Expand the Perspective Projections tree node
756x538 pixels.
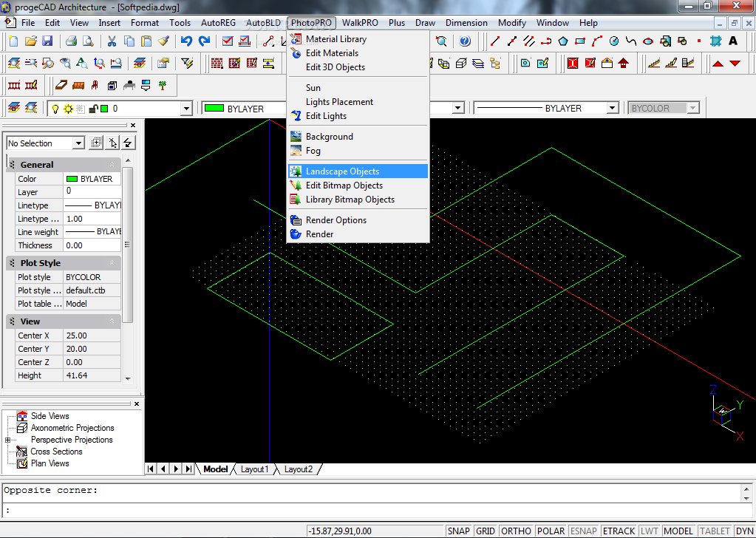click(7, 440)
